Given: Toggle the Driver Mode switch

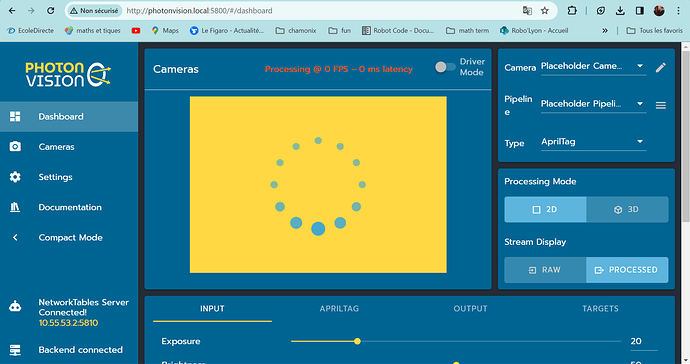Looking at the screenshot, I should 445,67.
